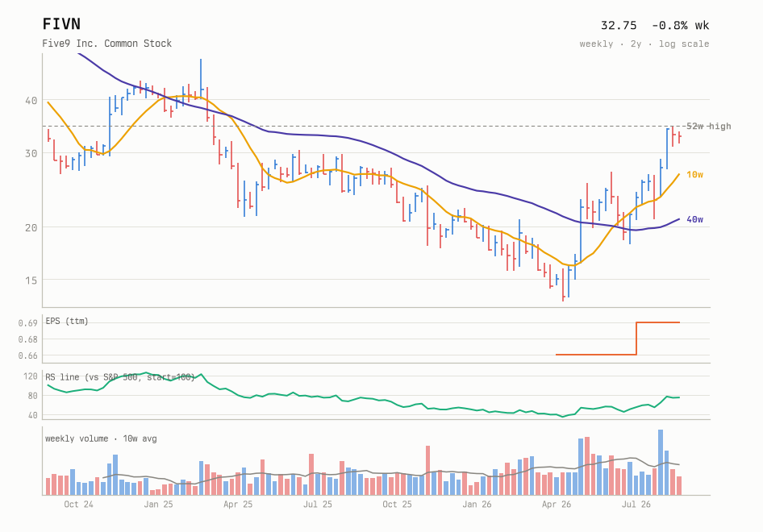Screen dimensions: 763x532
Task: Click the RS axis value 40
Action: pyautogui.click(x=32, y=415)
